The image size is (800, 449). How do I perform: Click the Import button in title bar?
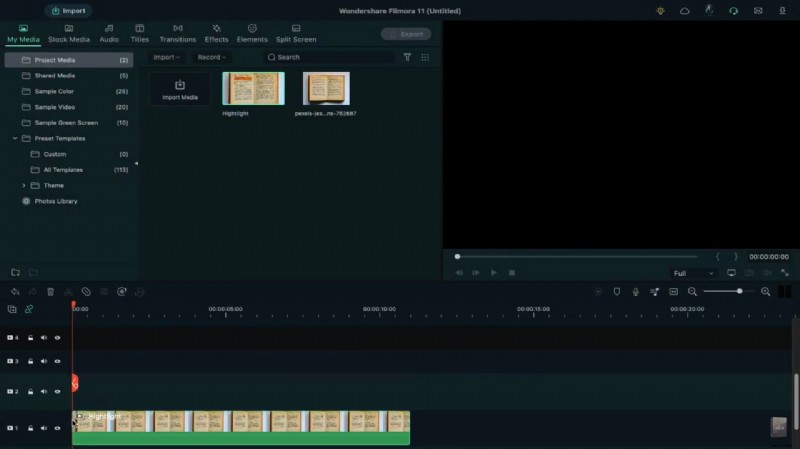tap(68, 10)
